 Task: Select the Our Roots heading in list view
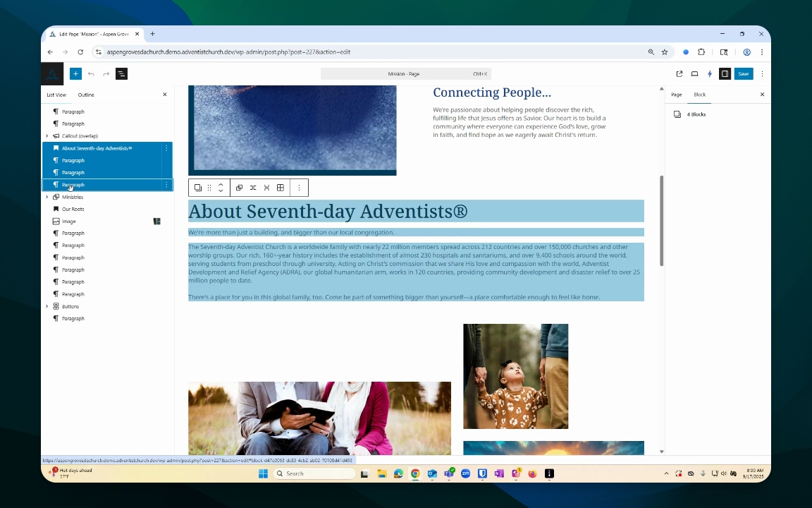[x=73, y=209]
